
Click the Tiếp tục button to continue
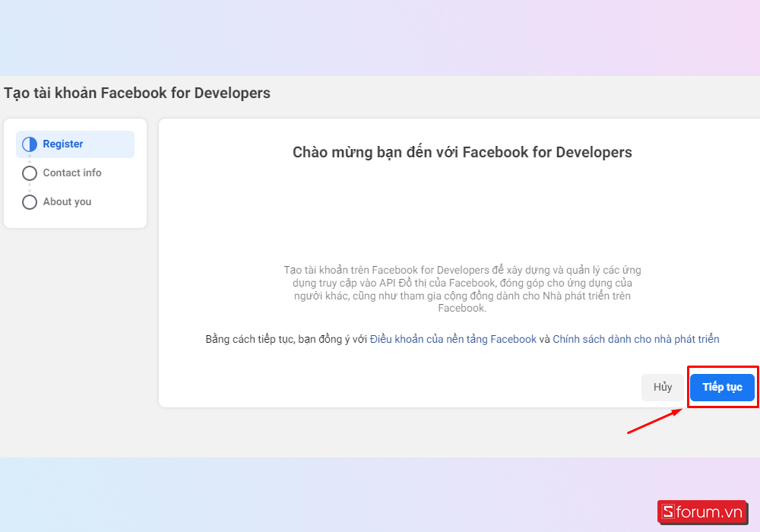click(721, 387)
